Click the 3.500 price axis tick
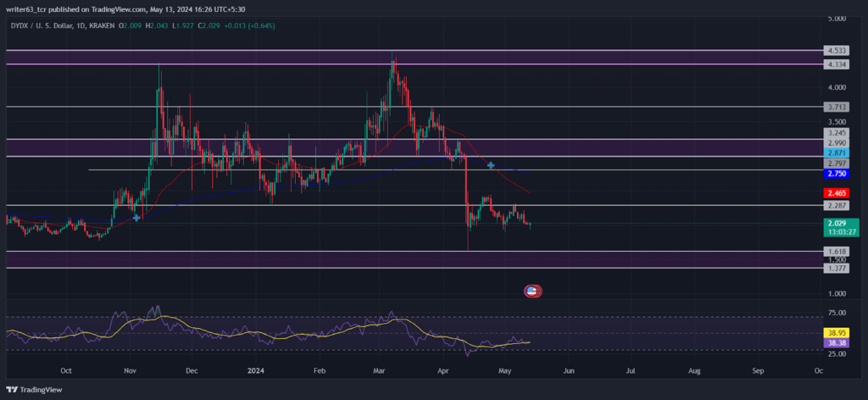Image resolution: width=868 pixels, height=400 pixels. coord(837,122)
